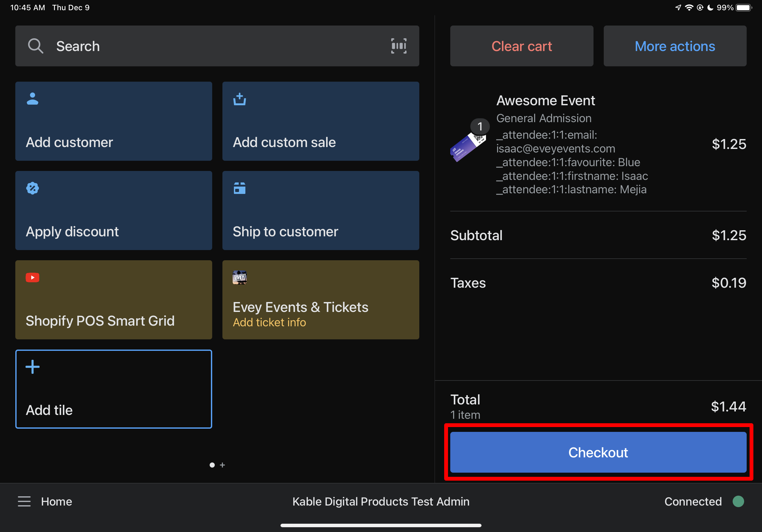Select the first grid page dot
This screenshot has height=532, width=762.
(212, 465)
